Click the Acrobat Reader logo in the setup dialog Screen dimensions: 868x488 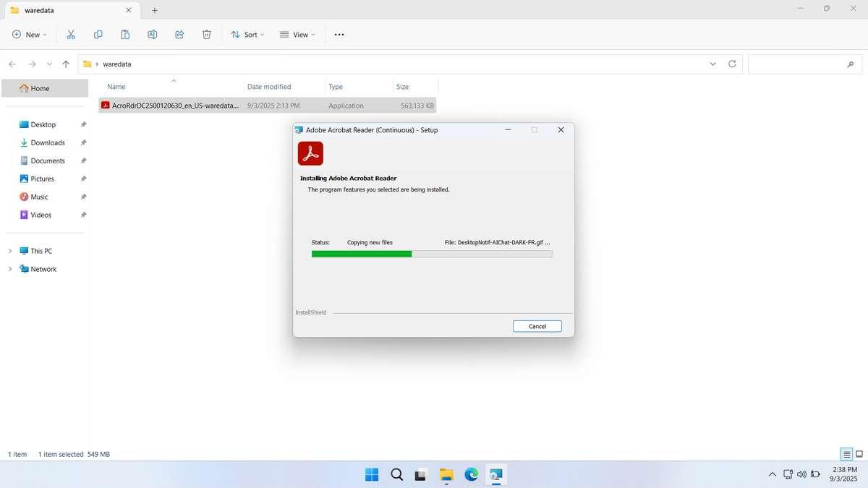coord(311,153)
